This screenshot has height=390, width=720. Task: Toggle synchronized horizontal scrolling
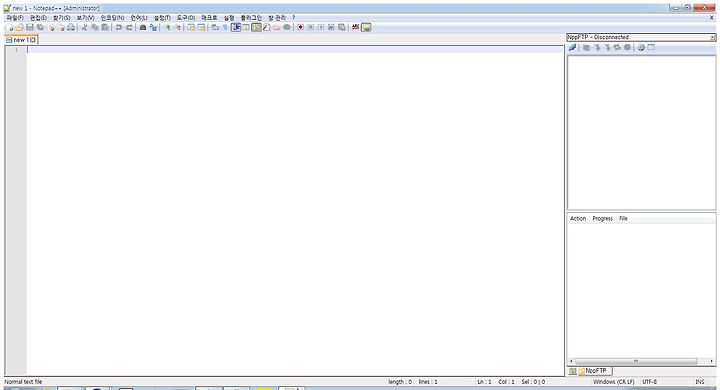coord(201,28)
